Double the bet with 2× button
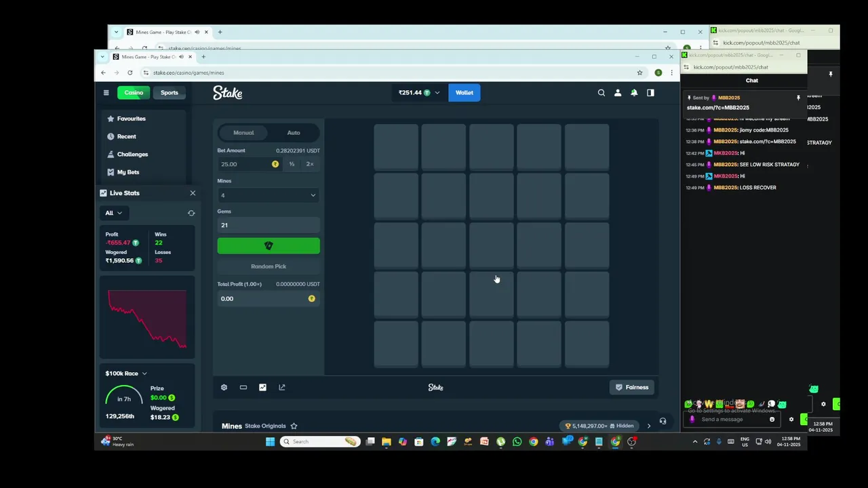 pyautogui.click(x=310, y=164)
